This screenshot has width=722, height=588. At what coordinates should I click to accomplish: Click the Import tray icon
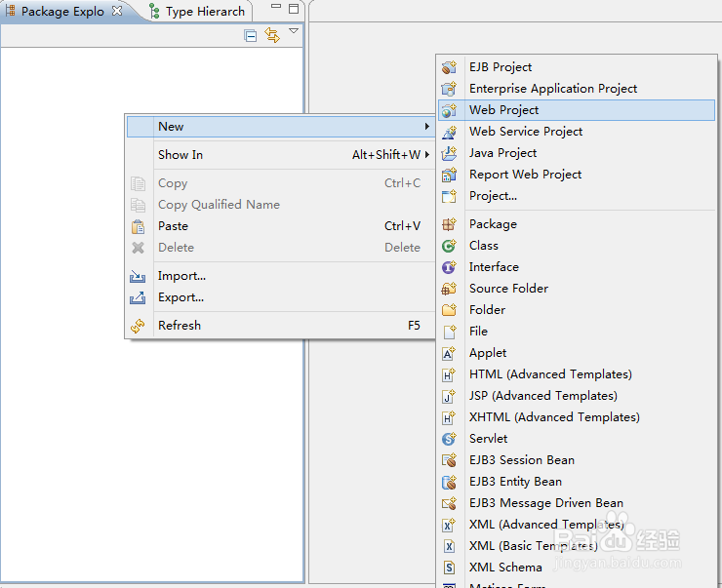pyautogui.click(x=138, y=276)
